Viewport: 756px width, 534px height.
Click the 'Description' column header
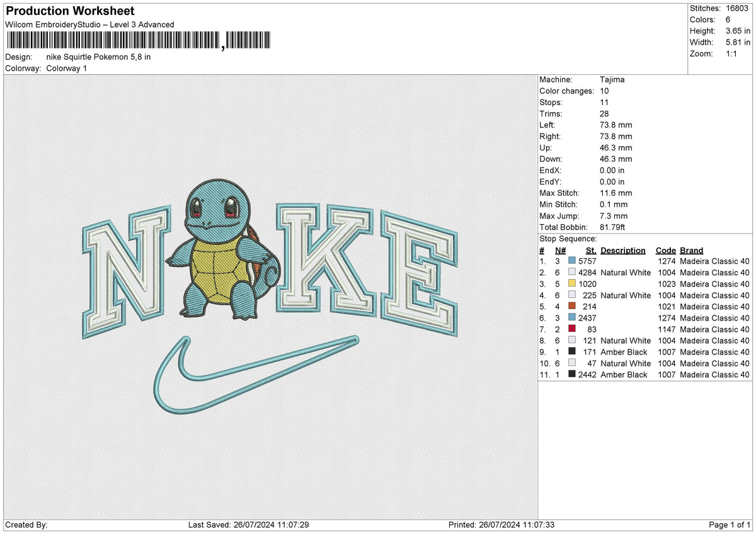click(x=623, y=250)
